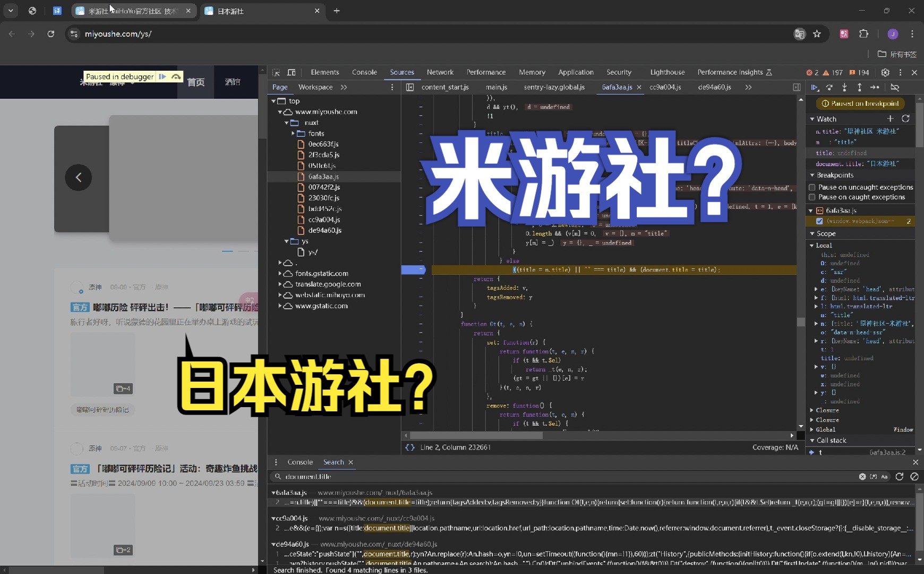Switch to the drawer Console tab

[300, 462]
